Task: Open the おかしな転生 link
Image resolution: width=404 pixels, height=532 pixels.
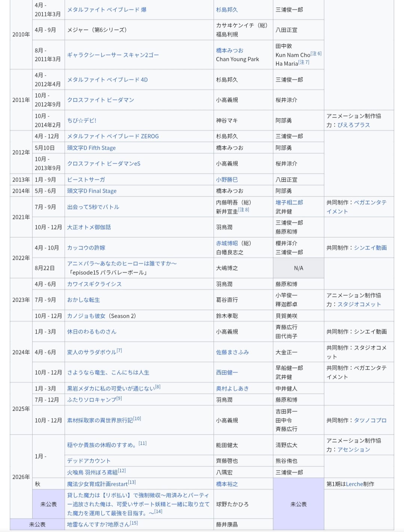Action: click(x=83, y=300)
